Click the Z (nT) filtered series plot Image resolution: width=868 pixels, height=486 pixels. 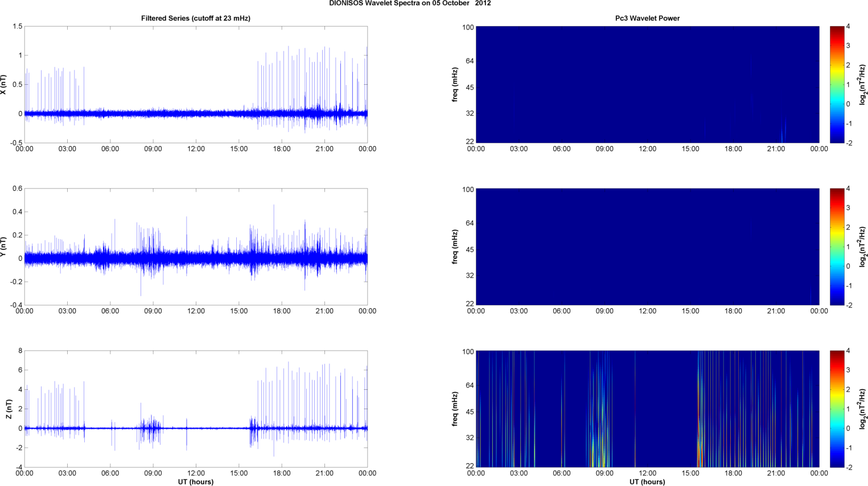click(x=196, y=409)
